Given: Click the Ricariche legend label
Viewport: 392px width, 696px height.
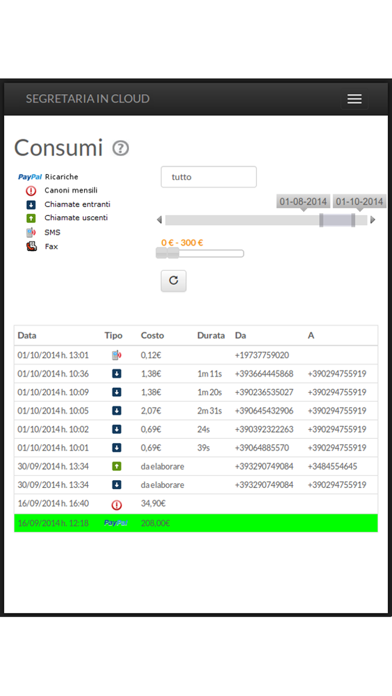Looking at the screenshot, I should tap(61, 177).
